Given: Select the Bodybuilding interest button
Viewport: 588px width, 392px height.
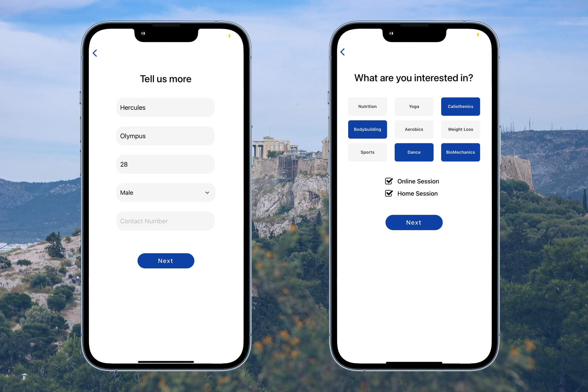Looking at the screenshot, I should [x=368, y=129].
